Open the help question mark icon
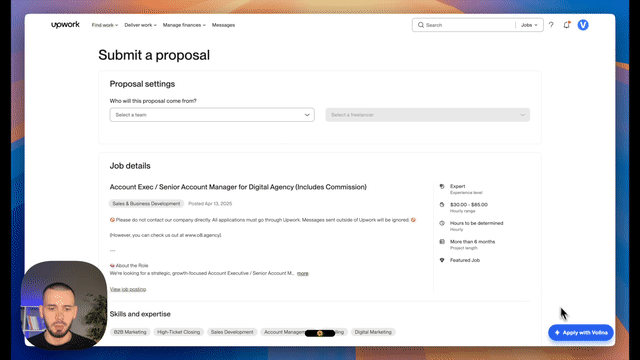 point(551,25)
